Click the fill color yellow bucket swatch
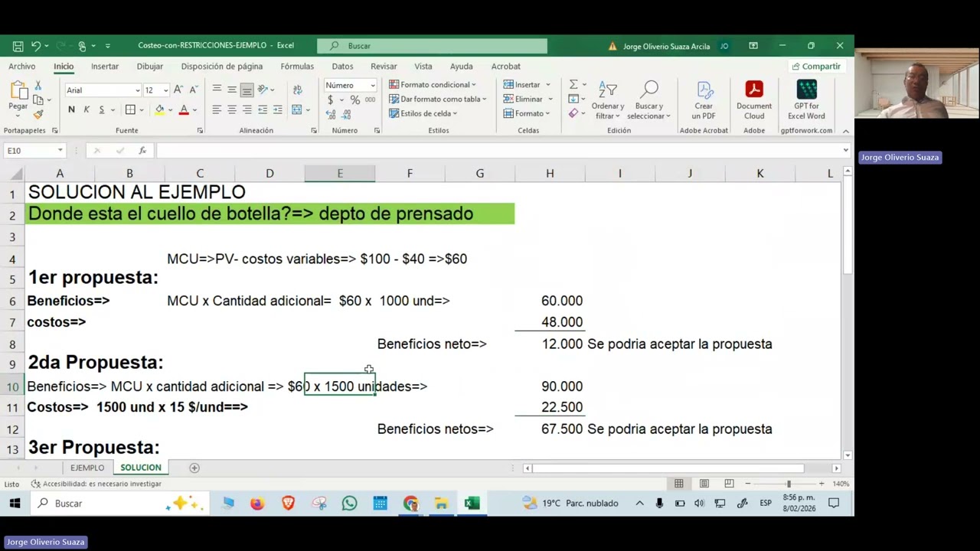Viewport: 980px width, 551px height. (159, 110)
